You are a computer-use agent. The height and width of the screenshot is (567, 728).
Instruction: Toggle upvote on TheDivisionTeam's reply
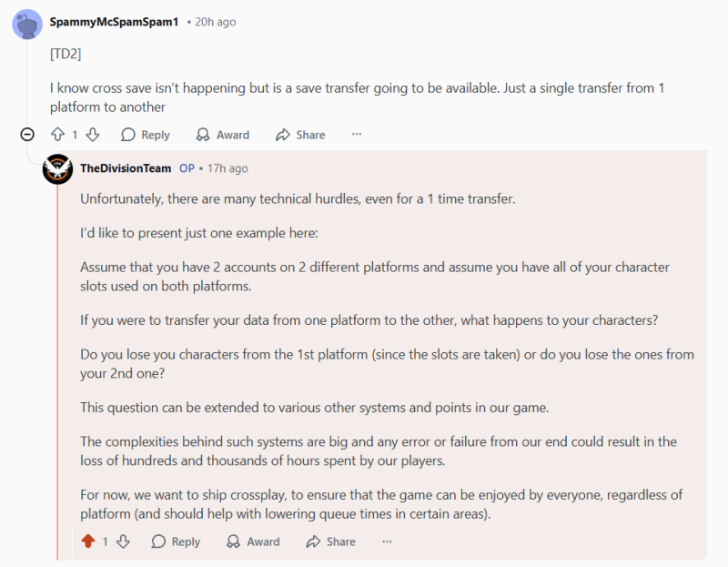pyautogui.click(x=88, y=542)
